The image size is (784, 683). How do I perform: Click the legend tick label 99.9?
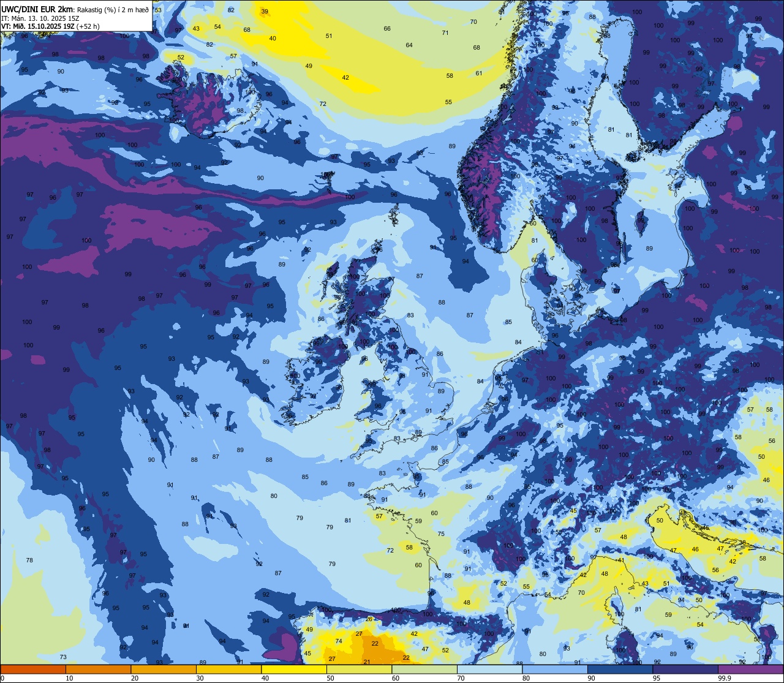click(725, 678)
